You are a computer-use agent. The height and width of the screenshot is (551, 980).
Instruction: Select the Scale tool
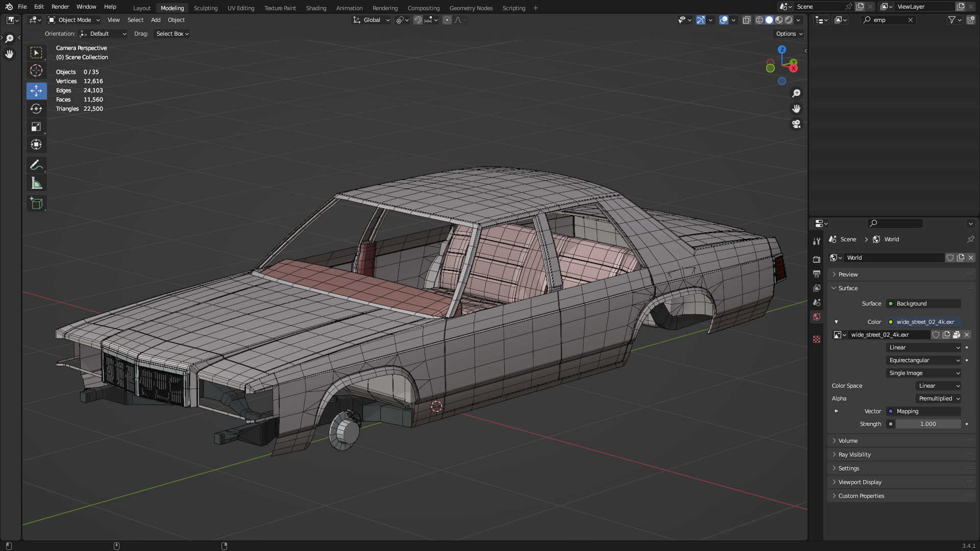point(36,127)
